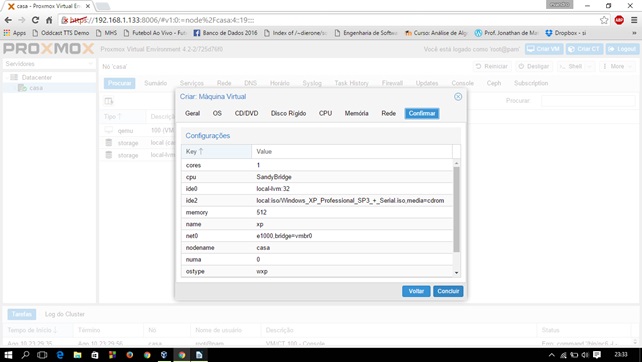The width and height of the screenshot is (642, 362).
Task: Click the address bar URL
Action: click(162, 20)
